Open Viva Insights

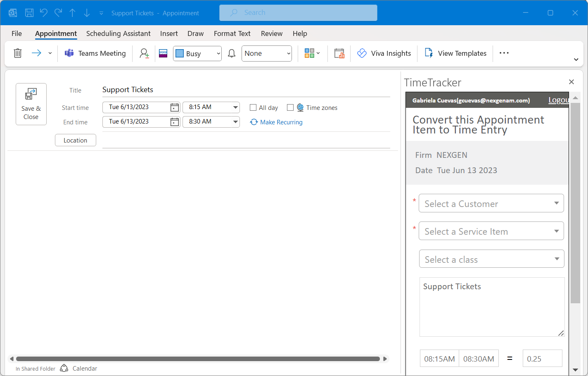[x=384, y=53]
